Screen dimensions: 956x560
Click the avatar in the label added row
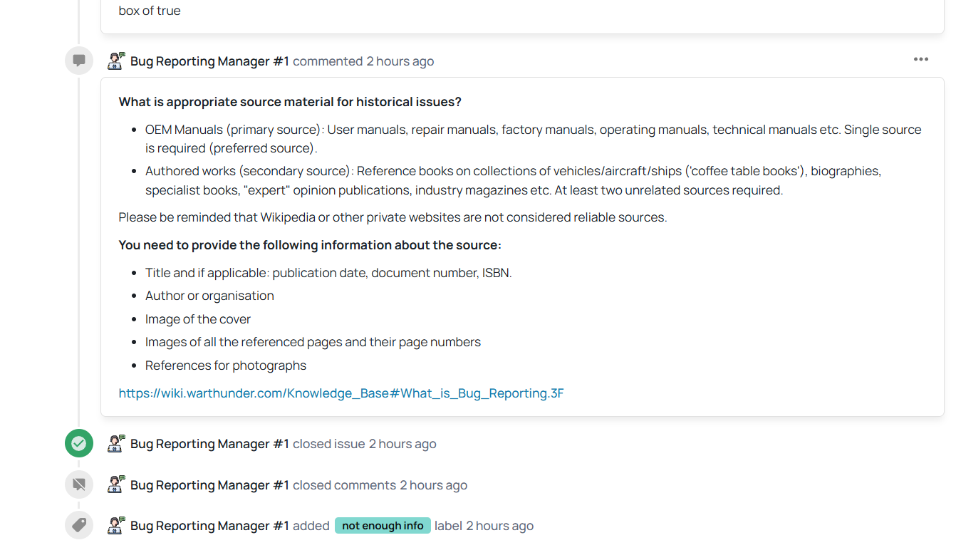tap(116, 526)
